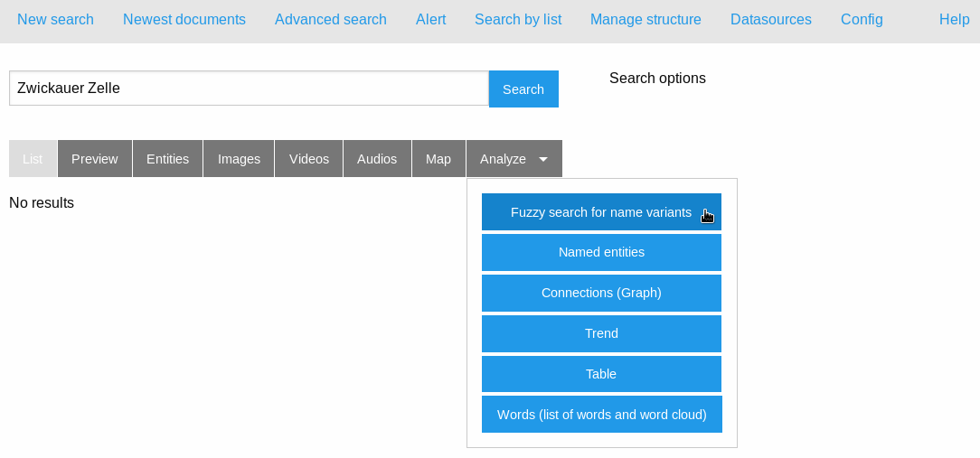Open the Alert link

tap(430, 19)
